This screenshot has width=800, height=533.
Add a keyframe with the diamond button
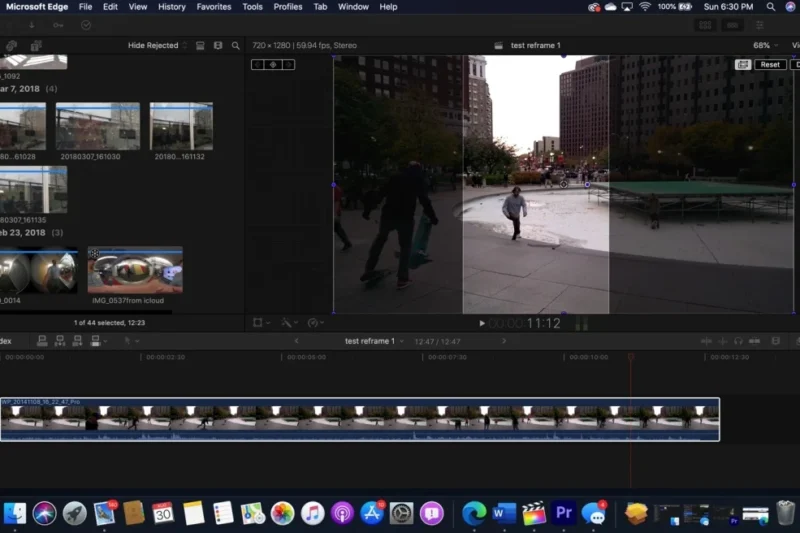[x=273, y=65]
